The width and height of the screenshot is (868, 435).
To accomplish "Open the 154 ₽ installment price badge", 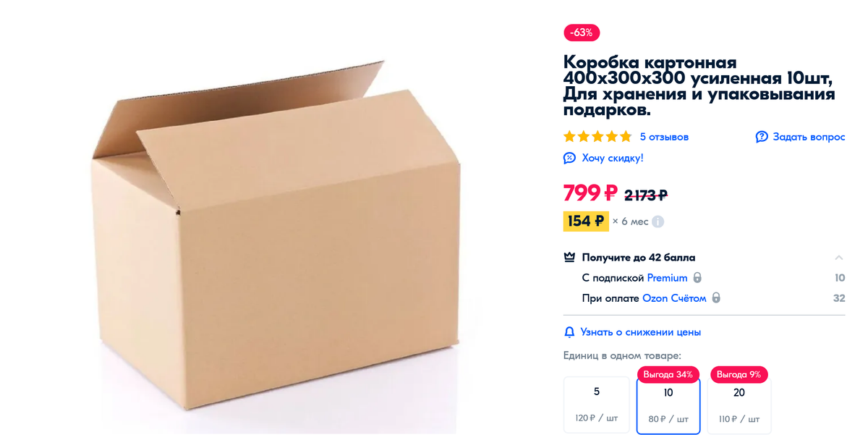I will (x=586, y=221).
